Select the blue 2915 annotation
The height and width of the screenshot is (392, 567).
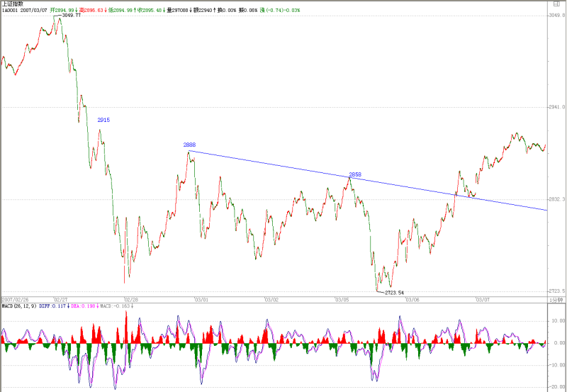[103, 120]
